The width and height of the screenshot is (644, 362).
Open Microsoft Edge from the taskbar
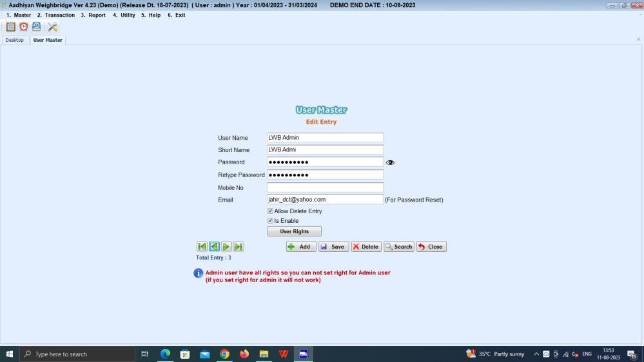(x=165, y=354)
